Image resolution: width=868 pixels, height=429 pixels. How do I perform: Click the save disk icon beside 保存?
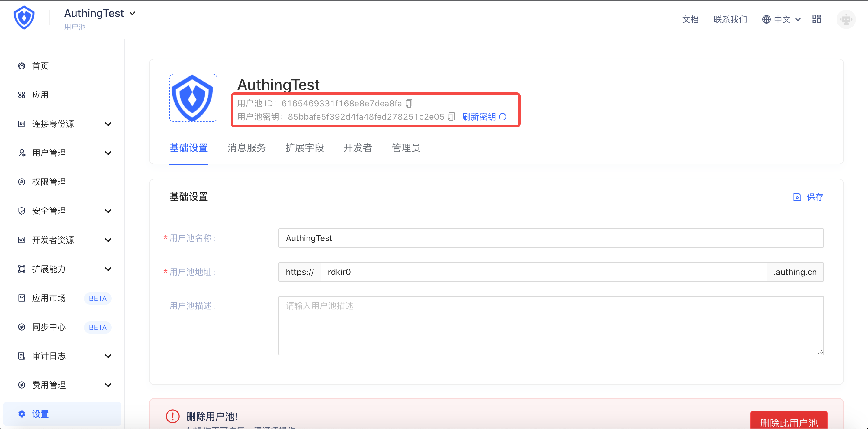797,197
